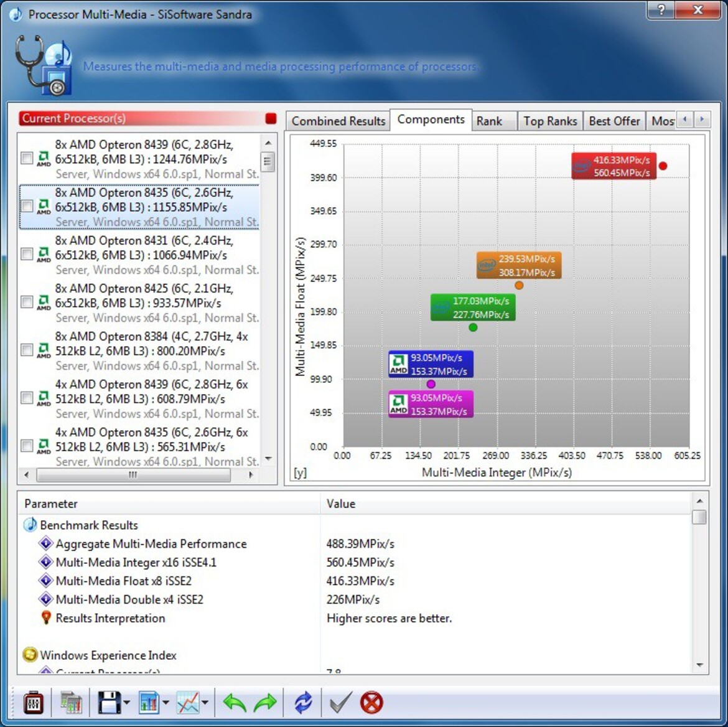
Task: Check the 8x Opteron 8431 1066.94MPix/s checkbox
Action: click(x=27, y=254)
